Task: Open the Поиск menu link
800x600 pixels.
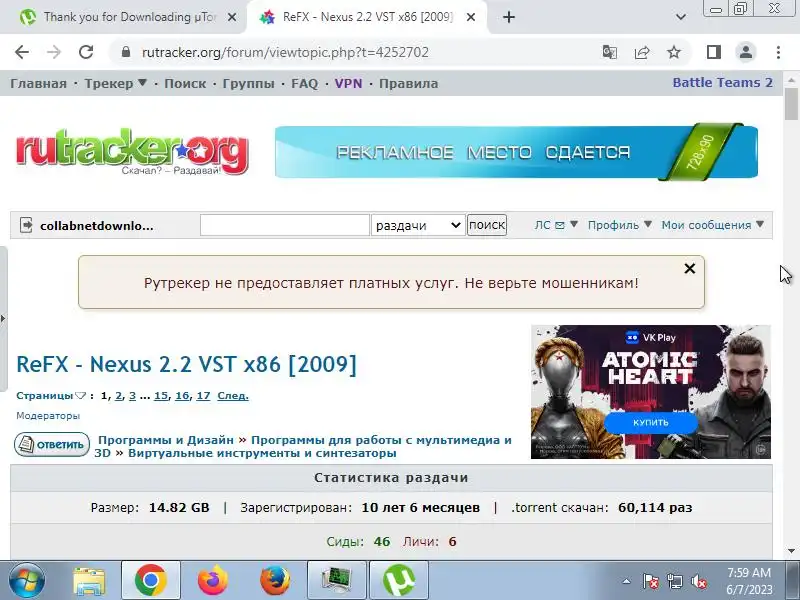Action: pos(185,84)
